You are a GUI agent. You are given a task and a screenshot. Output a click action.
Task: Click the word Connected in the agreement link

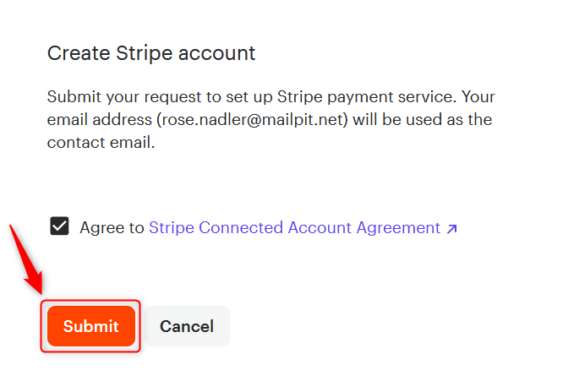point(241,227)
